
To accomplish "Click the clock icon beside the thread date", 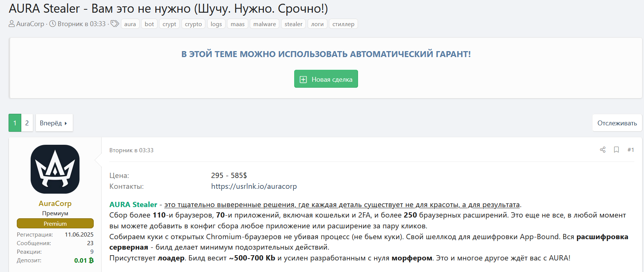I will tap(53, 24).
